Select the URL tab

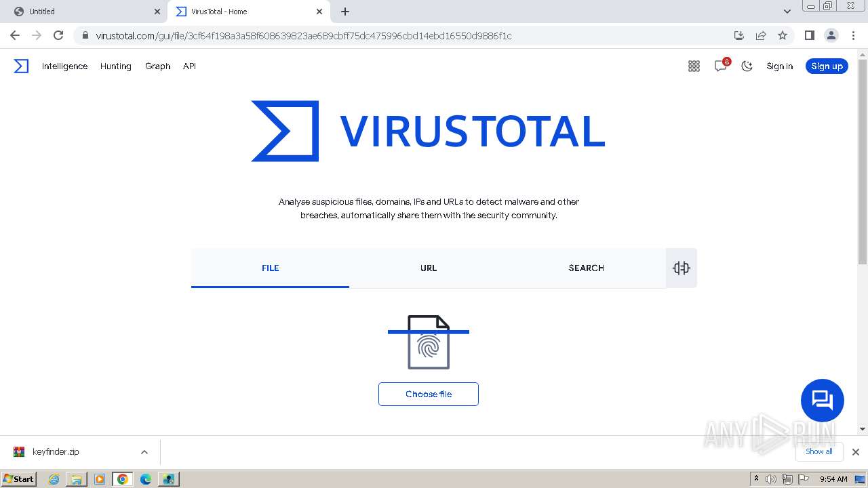coord(429,268)
